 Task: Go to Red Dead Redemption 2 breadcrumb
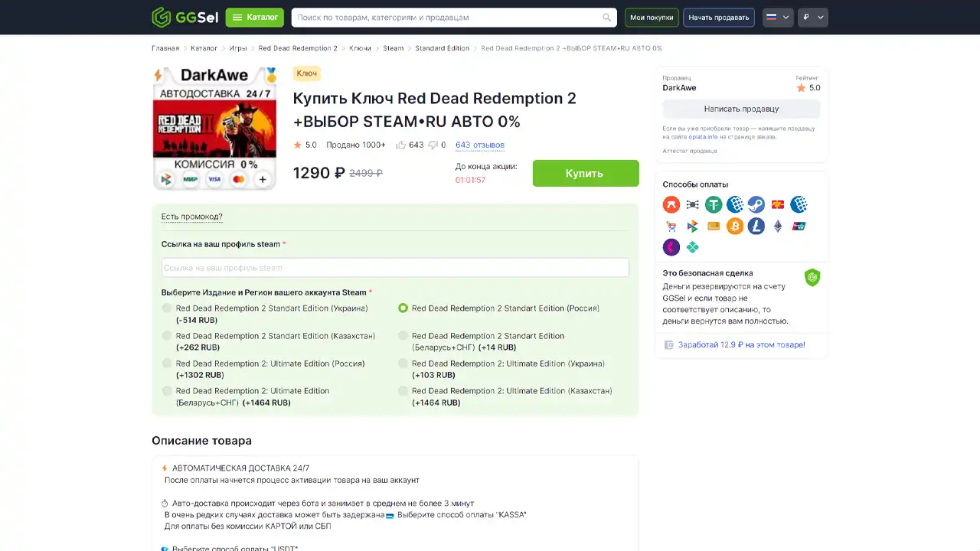coord(298,48)
